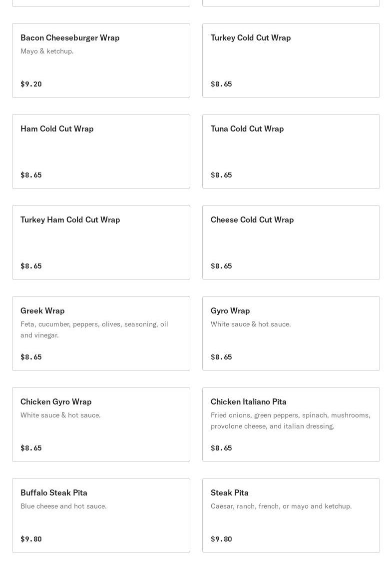Click the Chicken Italiano Pita ingredients description
Viewport: 392px width, 567px height.
pos(290,420)
